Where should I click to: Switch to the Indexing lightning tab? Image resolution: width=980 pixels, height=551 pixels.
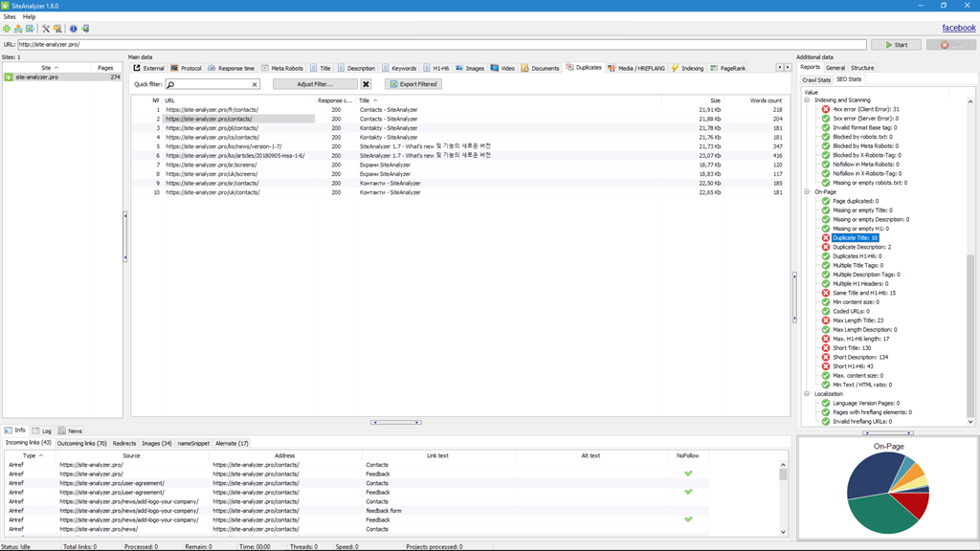click(x=687, y=68)
